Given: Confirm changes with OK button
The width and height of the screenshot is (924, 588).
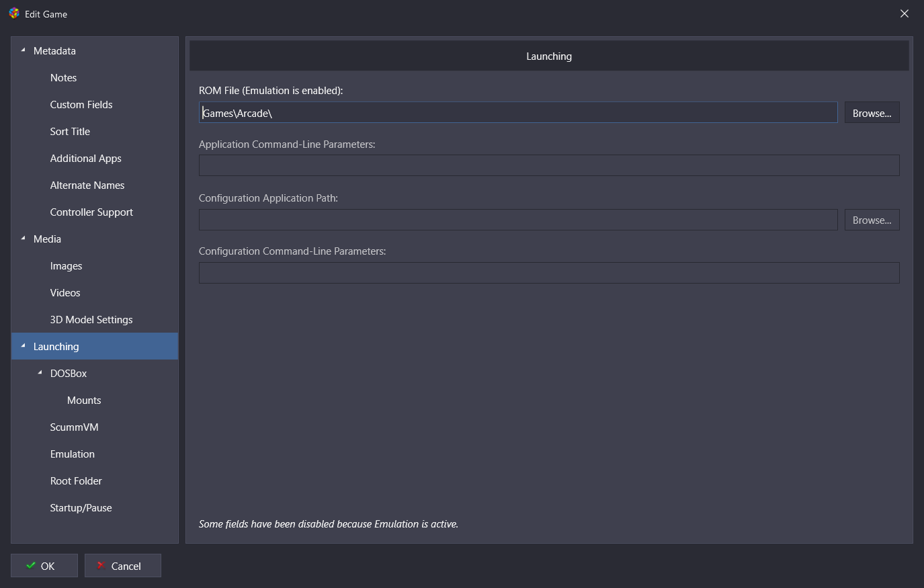Looking at the screenshot, I should coord(44,566).
